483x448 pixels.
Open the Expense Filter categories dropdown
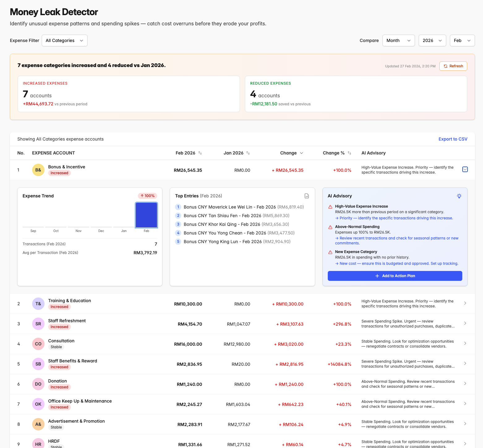point(64,40)
